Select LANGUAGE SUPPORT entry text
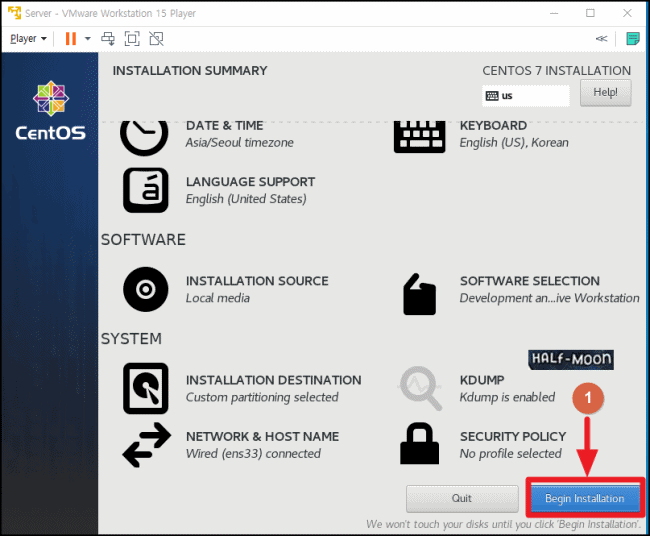Image resolution: width=650 pixels, height=536 pixels. tap(250, 182)
